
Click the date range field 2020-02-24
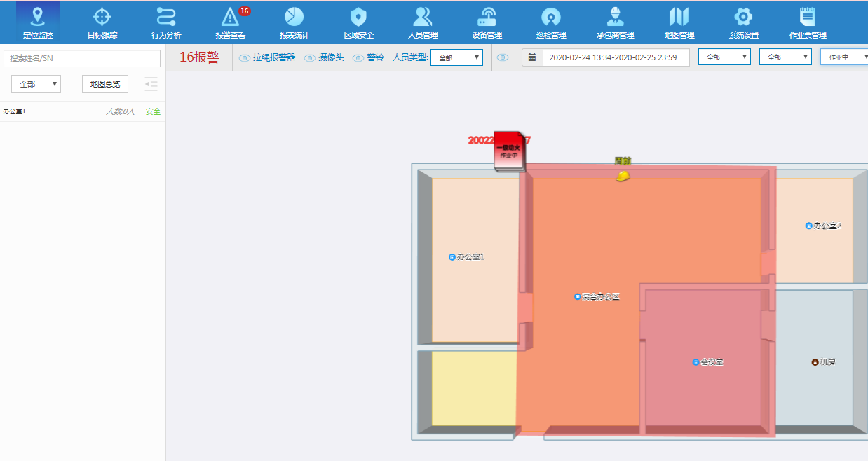click(615, 57)
